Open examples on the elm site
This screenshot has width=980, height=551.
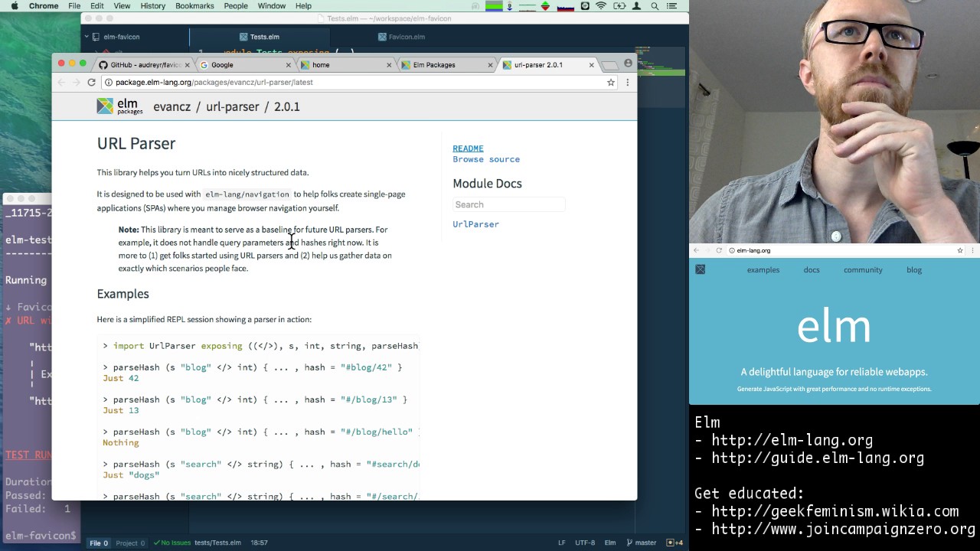(x=763, y=269)
